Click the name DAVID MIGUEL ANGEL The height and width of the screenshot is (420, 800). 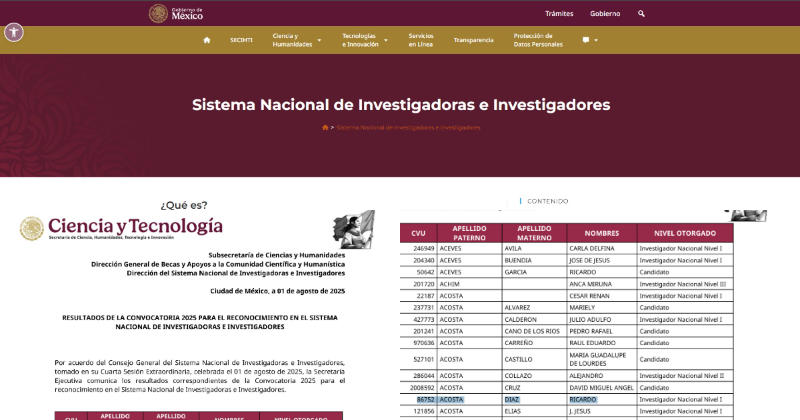tap(602, 388)
